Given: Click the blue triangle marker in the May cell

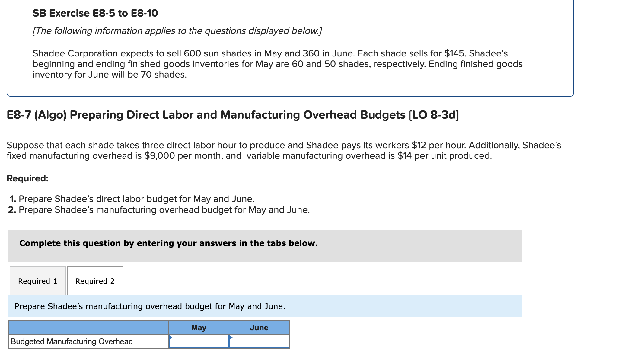Looking at the screenshot, I should [170, 337].
